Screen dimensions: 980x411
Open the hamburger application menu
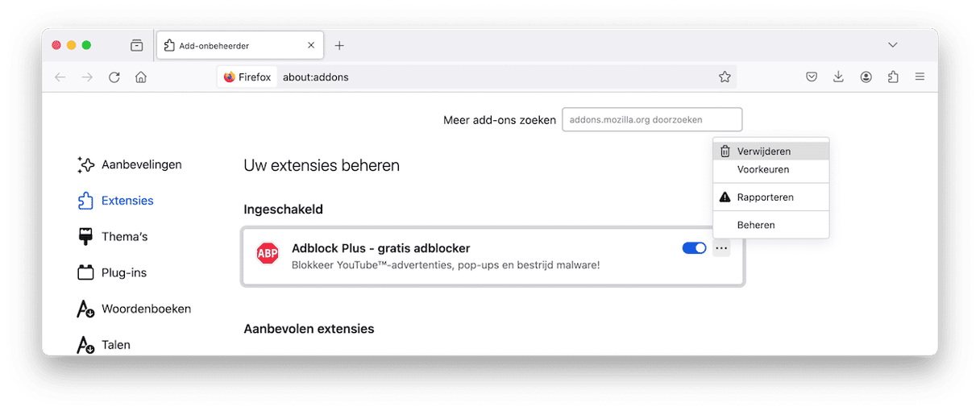[920, 77]
